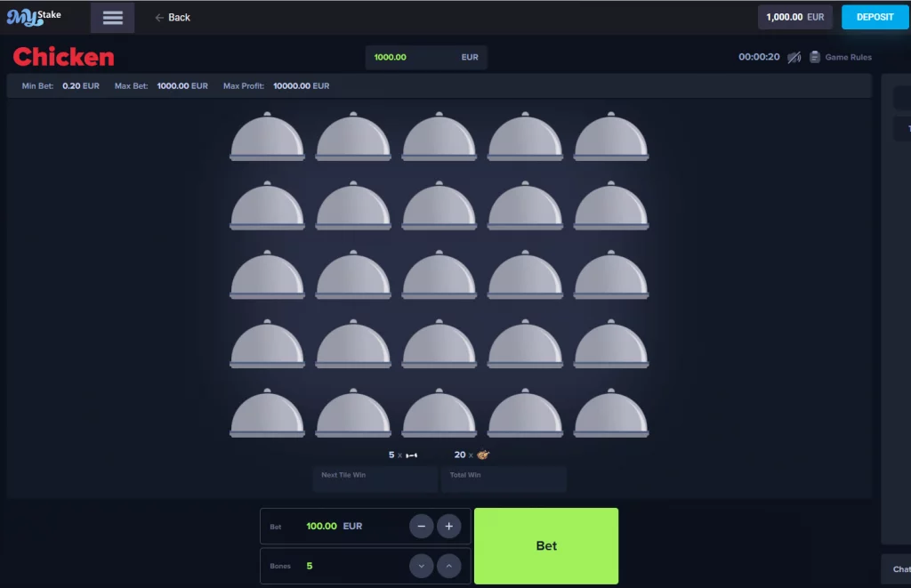Reveal the center dish cover tile
Screen dimensions: 911x588
pos(439,277)
